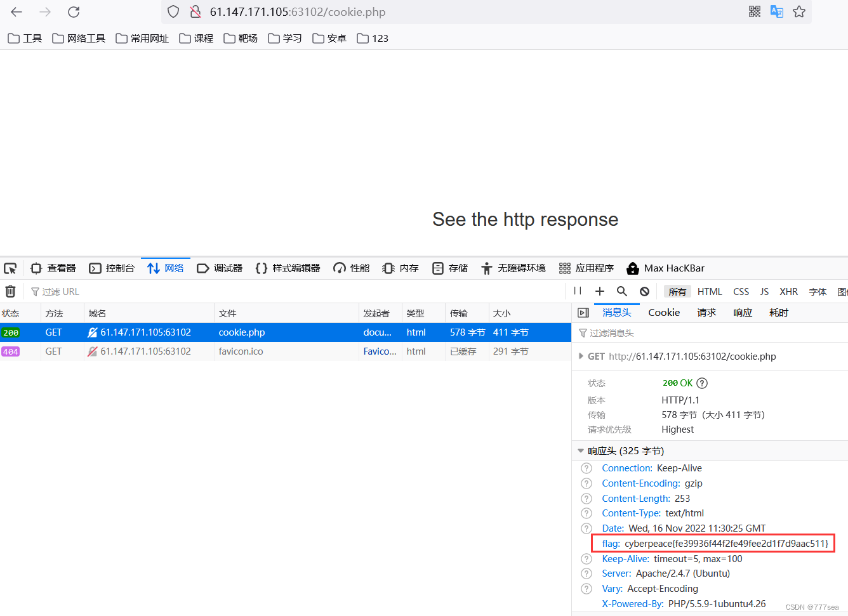This screenshot has height=616, width=848.
Task: Click the browser forward arrow
Action: (x=45, y=12)
